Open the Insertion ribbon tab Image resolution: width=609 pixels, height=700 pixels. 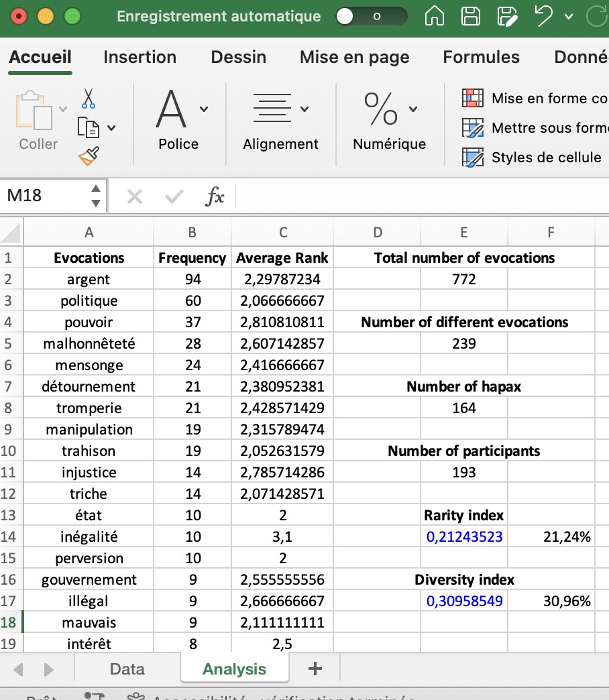(x=140, y=57)
